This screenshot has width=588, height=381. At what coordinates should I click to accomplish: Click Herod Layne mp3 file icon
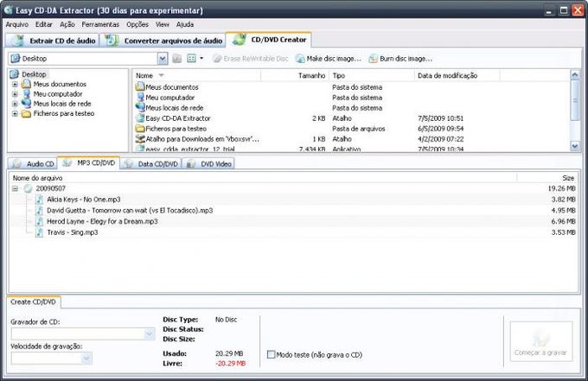40,221
